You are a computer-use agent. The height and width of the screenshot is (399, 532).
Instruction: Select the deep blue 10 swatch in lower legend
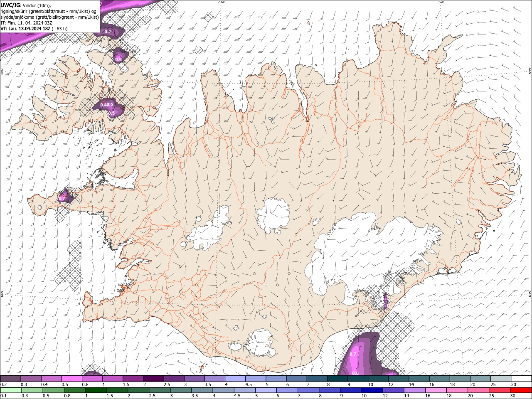[372, 390]
